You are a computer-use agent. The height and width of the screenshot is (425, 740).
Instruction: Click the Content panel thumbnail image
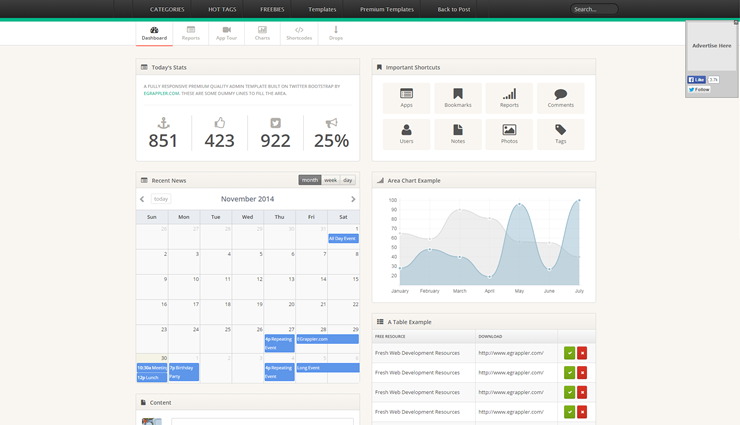(x=151, y=422)
